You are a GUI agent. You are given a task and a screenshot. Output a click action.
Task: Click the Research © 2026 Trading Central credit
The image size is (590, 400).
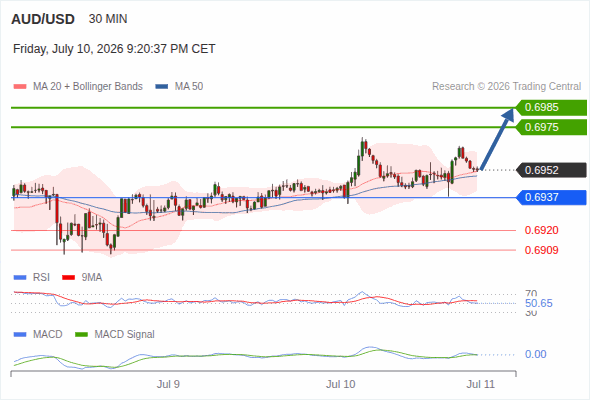pos(506,87)
